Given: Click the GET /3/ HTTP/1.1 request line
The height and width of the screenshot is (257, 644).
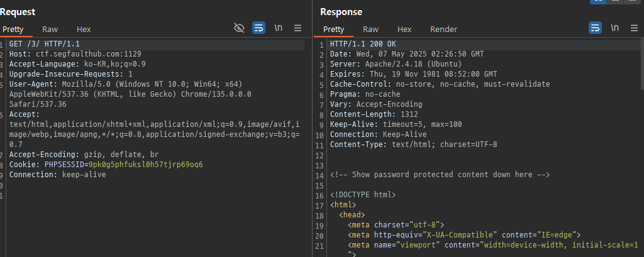Looking at the screenshot, I should coord(45,44).
